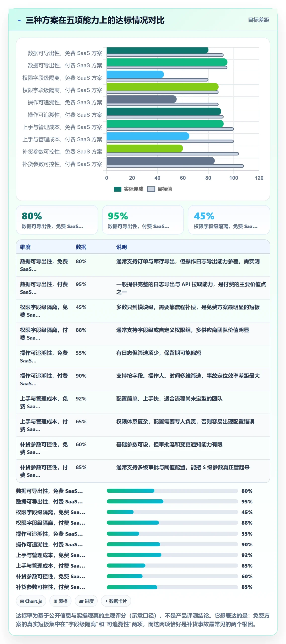
Task: Click the Chart.js tag chip
Action: pyautogui.click(x=31, y=601)
